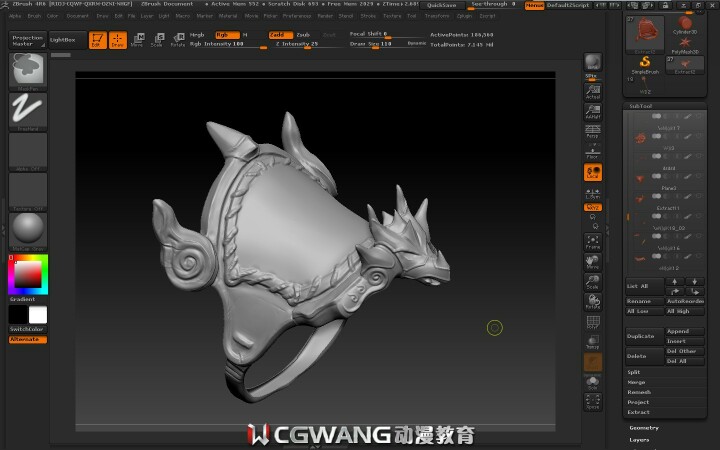Enable the Zsub mode
Screen dimensions: 720x450
click(303, 35)
